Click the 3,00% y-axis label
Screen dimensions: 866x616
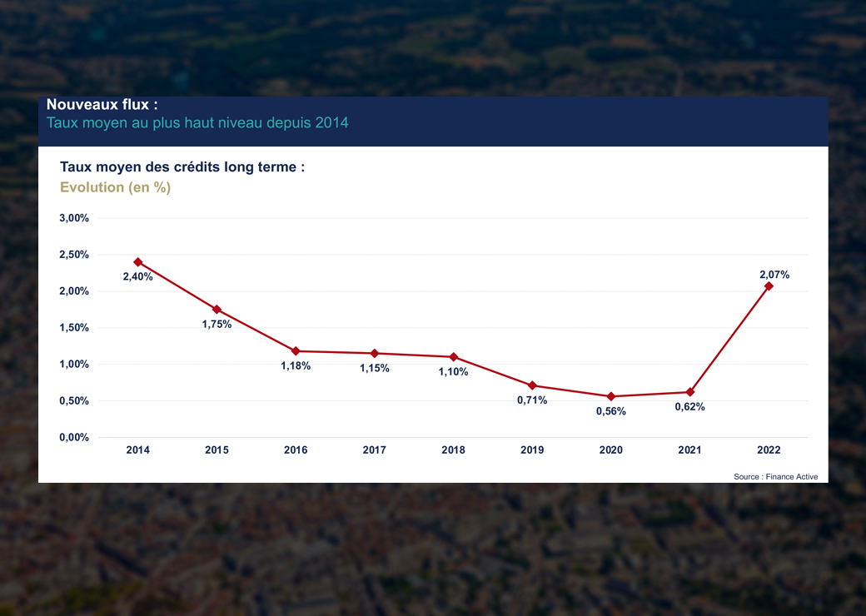pos(74,218)
